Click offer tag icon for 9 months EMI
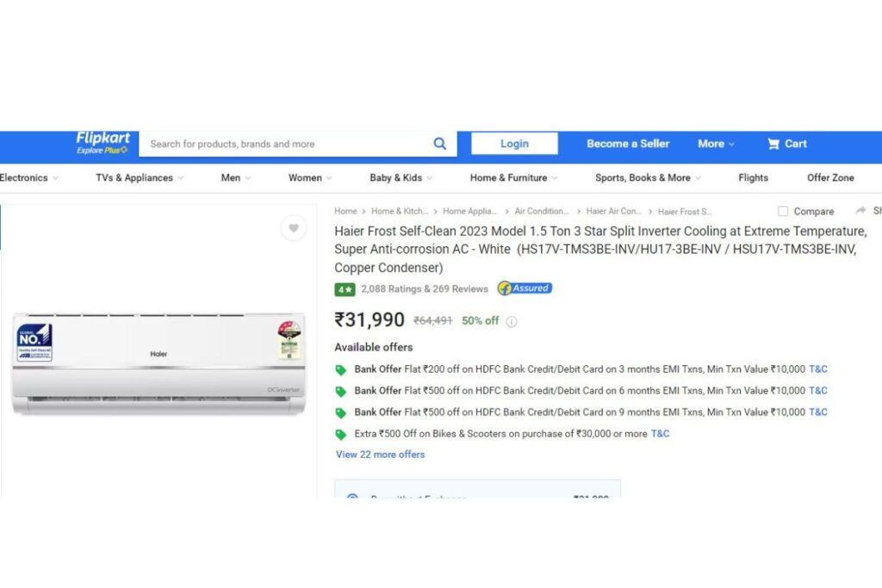The width and height of the screenshot is (882, 588). (341, 413)
